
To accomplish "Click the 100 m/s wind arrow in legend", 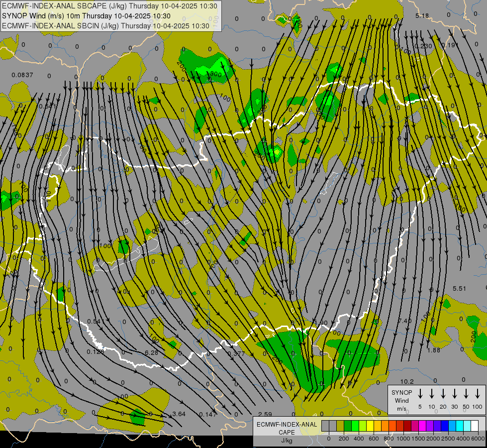I will 478,394.
